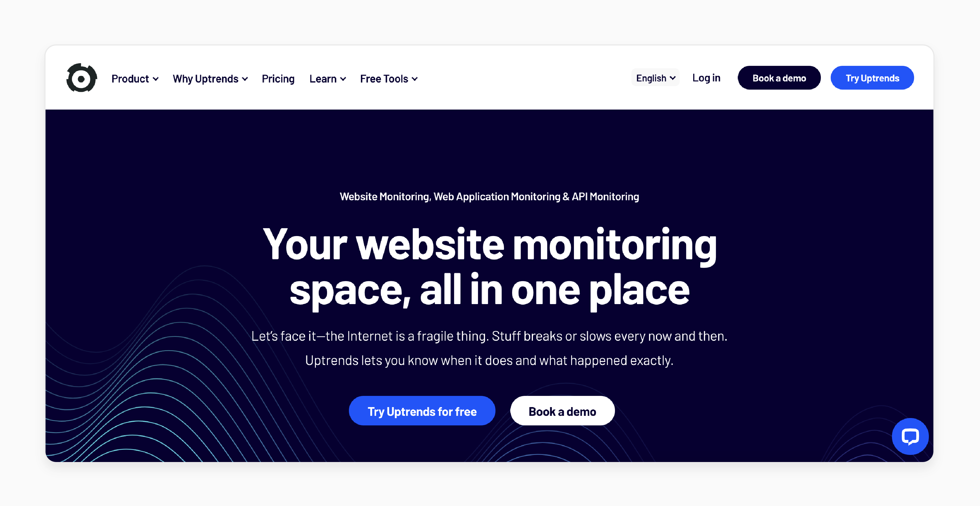The width and height of the screenshot is (980, 506).
Task: Click the Log in link
Action: 706,78
